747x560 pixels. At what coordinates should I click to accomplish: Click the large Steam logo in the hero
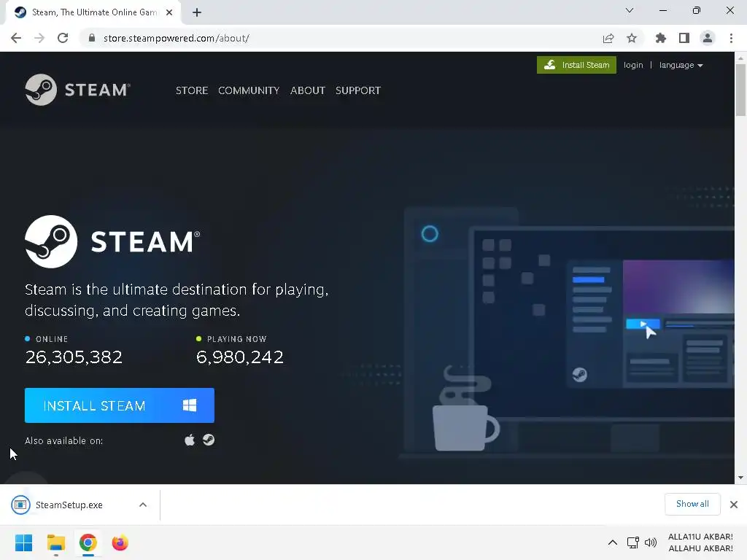pyautogui.click(x=112, y=241)
